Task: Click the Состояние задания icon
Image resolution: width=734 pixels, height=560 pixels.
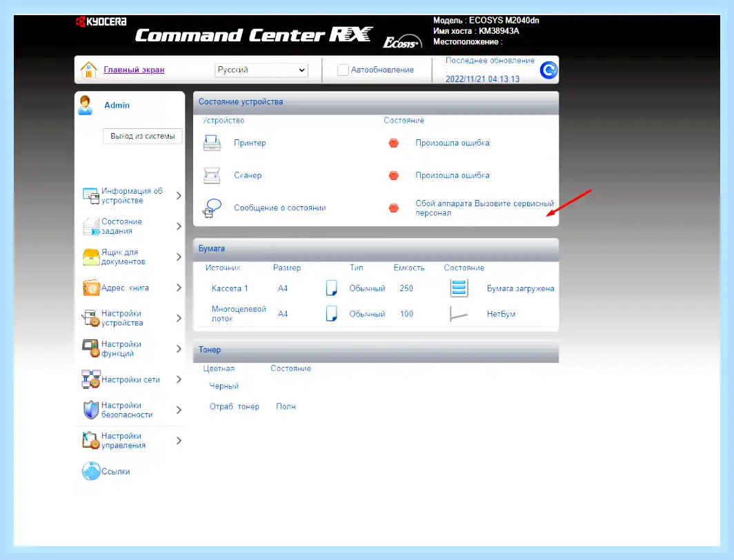Action: tap(91, 226)
